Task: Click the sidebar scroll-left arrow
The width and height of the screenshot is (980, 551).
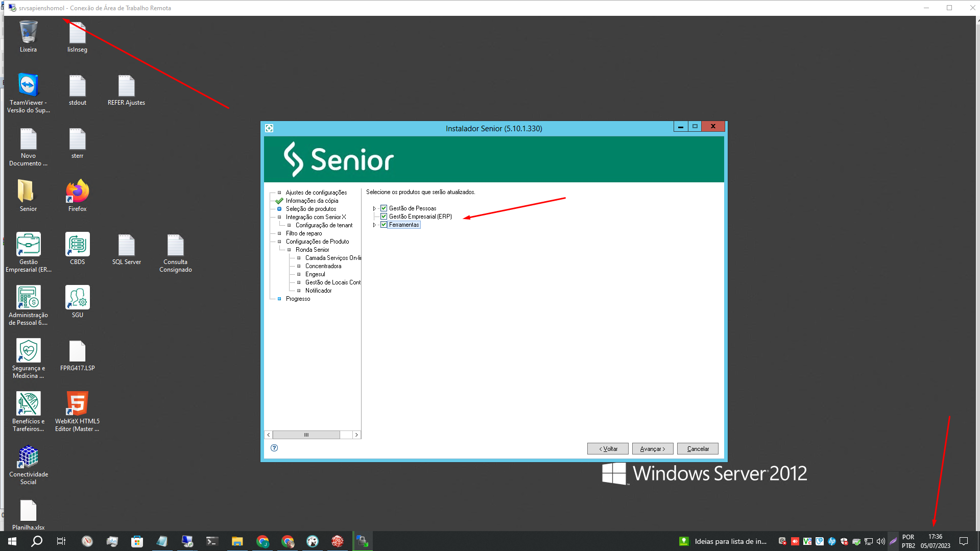Action: click(269, 435)
